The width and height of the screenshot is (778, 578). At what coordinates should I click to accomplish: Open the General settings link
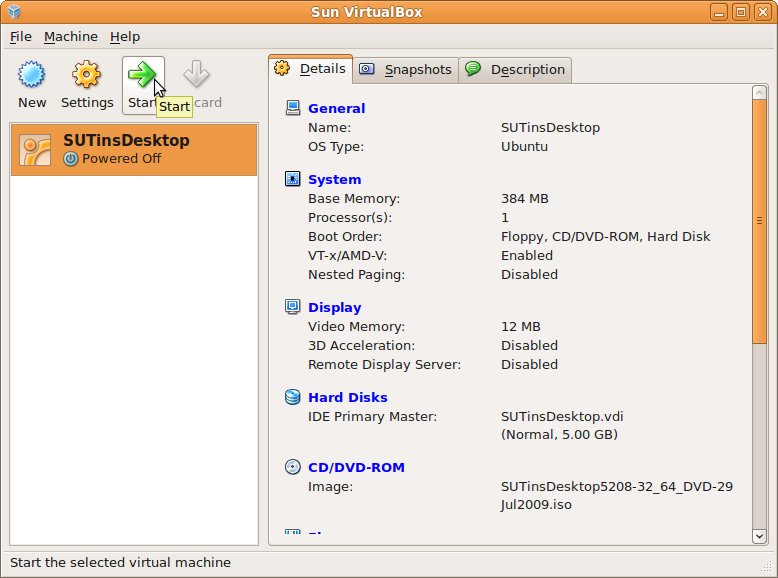point(336,108)
